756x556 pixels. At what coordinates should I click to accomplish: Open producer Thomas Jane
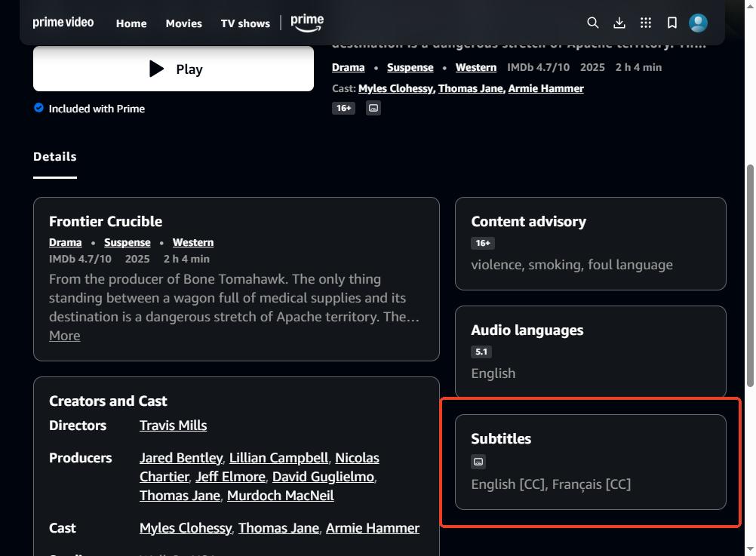[180, 495]
